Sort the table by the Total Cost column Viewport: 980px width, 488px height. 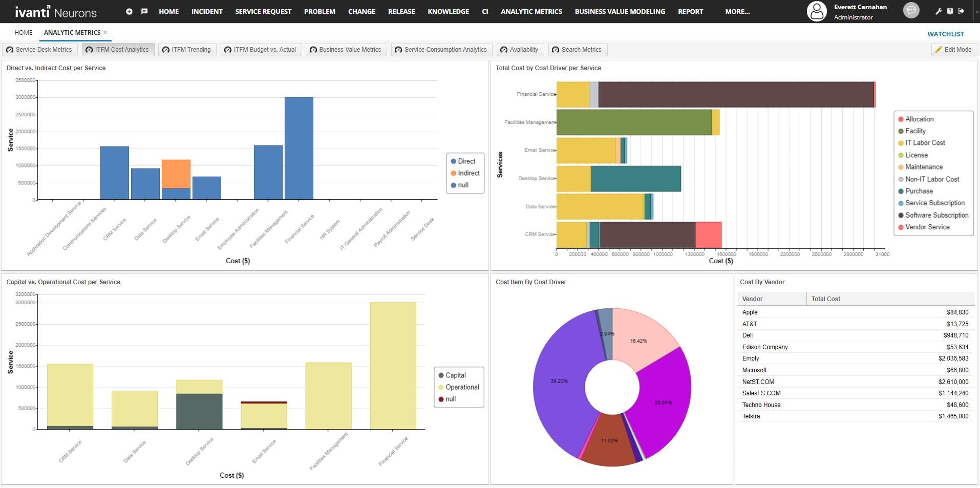(826, 299)
